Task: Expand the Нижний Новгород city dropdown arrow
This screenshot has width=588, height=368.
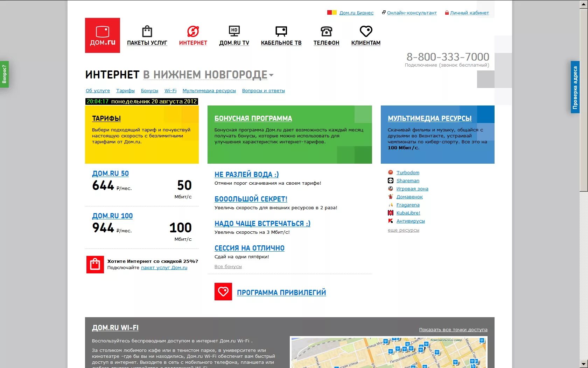Action: click(x=271, y=75)
